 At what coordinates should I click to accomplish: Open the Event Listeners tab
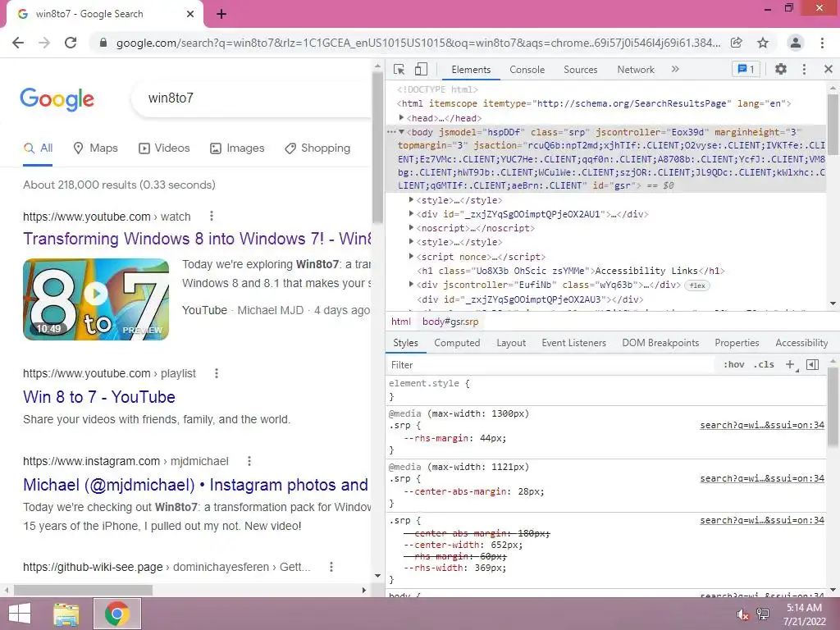coord(573,343)
